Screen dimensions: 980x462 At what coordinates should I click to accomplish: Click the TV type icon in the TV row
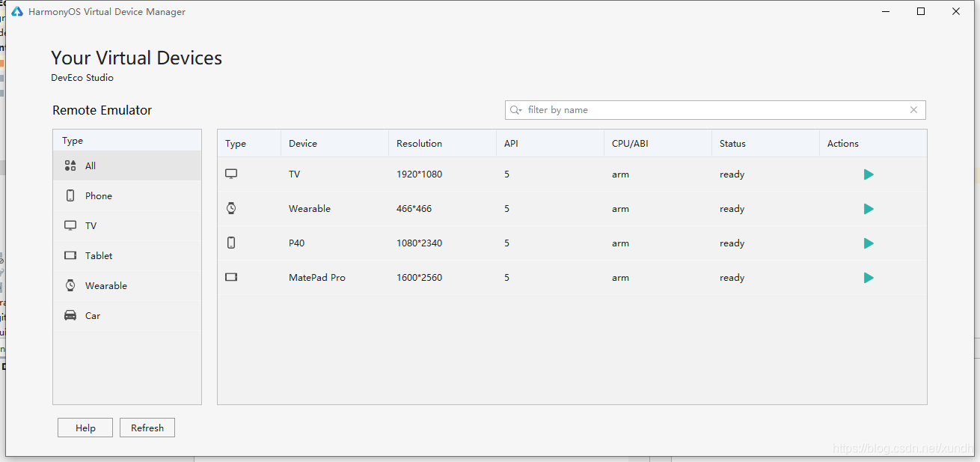tap(231, 174)
